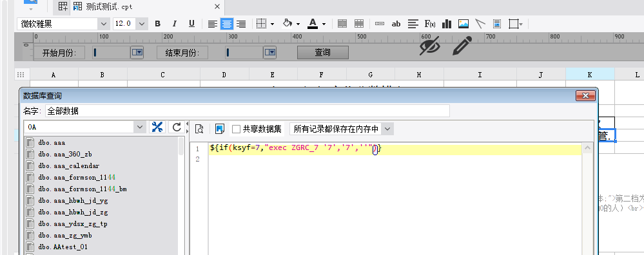This screenshot has height=255, width=644.
Task: Open the connection settings wrench icon
Action: point(157,127)
